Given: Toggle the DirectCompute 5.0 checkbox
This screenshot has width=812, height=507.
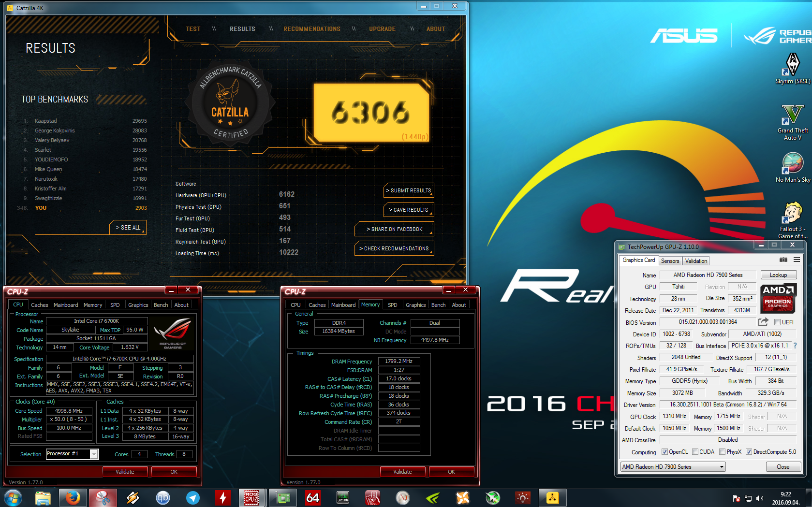Looking at the screenshot, I should (749, 452).
